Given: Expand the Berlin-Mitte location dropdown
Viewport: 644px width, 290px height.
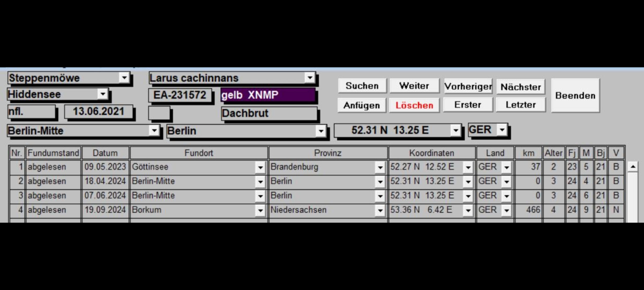Looking at the screenshot, I should click(x=154, y=131).
